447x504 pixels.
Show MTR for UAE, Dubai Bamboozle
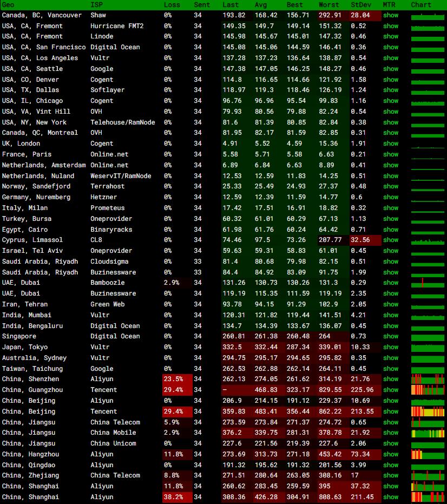tap(391, 283)
